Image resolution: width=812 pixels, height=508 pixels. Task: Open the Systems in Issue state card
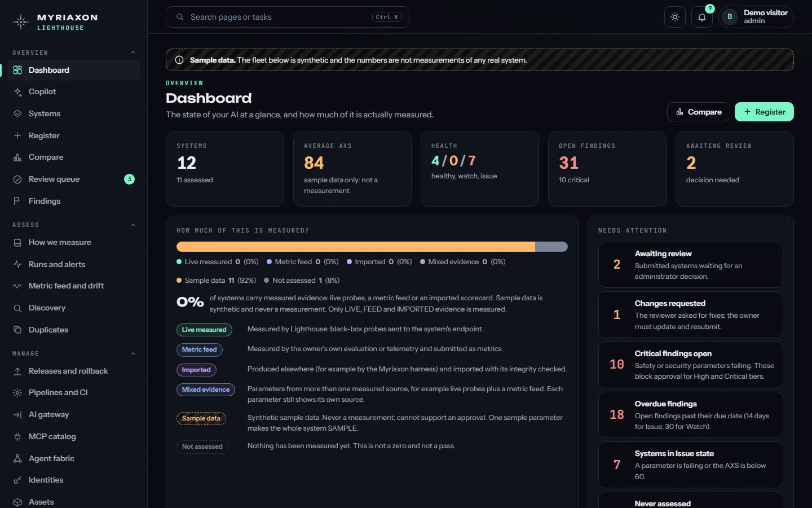pyautogui.click(x=691, y=465)
